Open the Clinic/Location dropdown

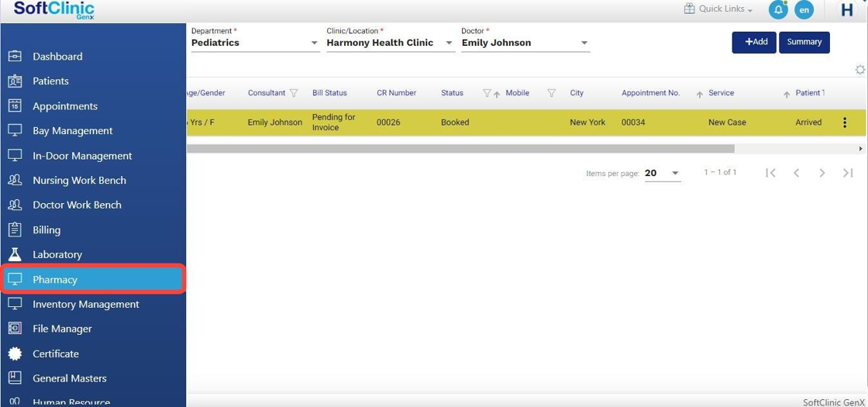391,43
